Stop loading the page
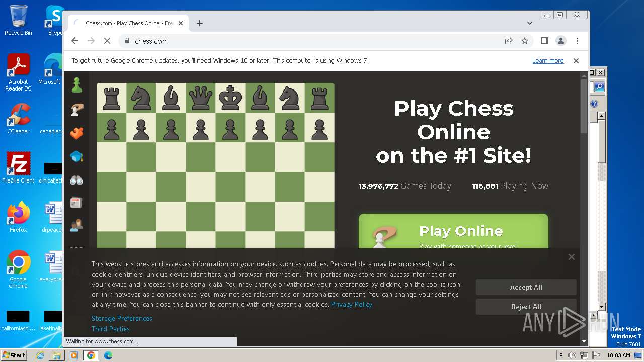The height and width of the screenshot is (362, 644). pyautogui.click(x=107, y=41)
